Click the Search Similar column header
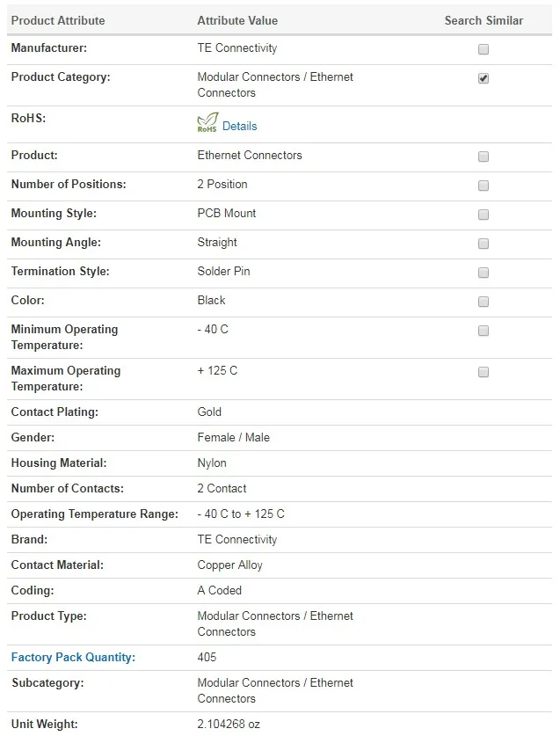The height and width of the screenshot is (736, 560). (x=484, y=20)
